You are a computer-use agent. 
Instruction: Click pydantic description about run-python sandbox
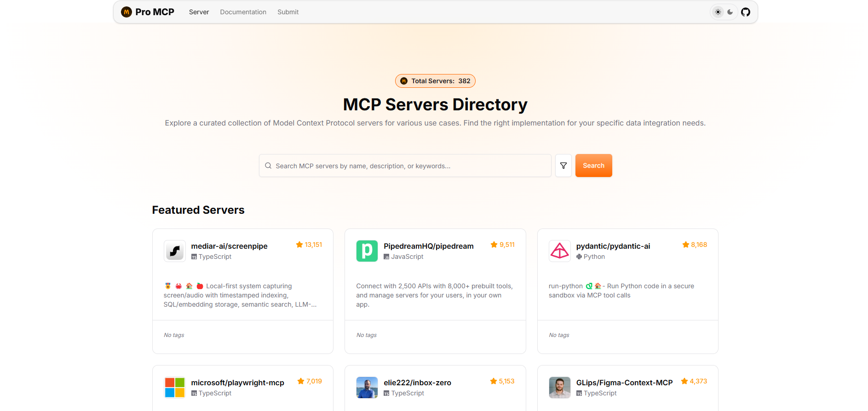pyautogui.click(x=621, y=291)
